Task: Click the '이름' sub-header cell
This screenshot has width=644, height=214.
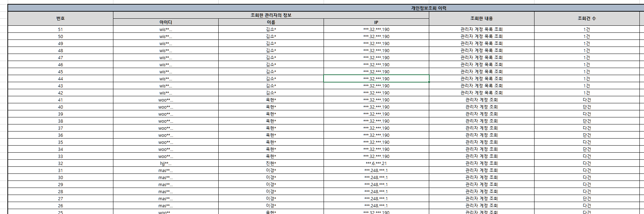Action: pyautogui.click(x=271, y=22)
